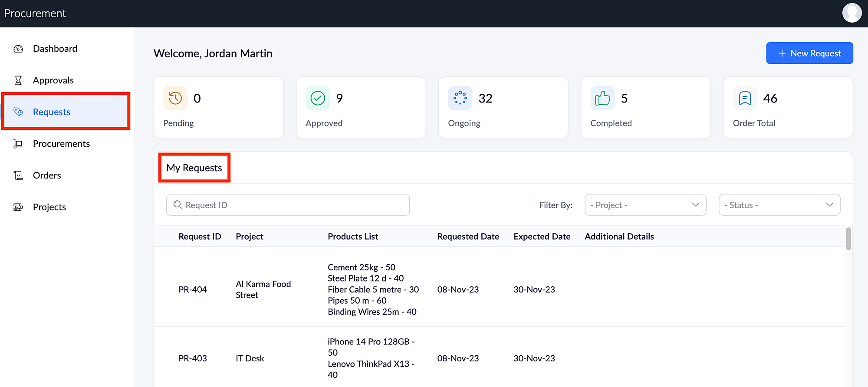Create a New Request

click(809, 53)
